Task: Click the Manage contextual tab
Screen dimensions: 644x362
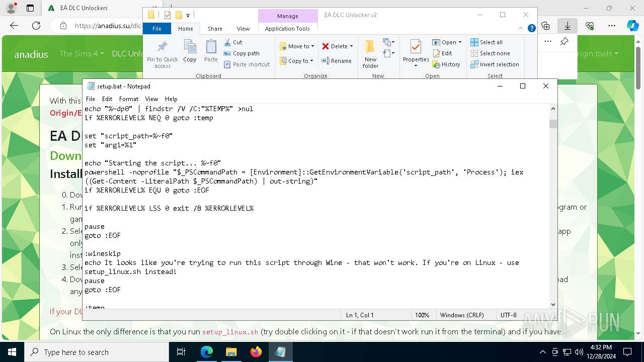Action: click(287, 16)
